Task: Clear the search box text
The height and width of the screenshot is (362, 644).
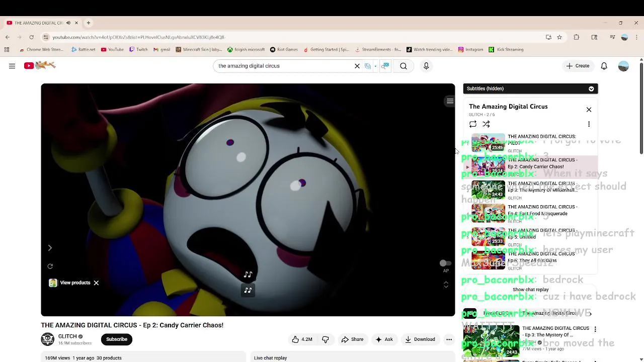Action: point(357,66)
